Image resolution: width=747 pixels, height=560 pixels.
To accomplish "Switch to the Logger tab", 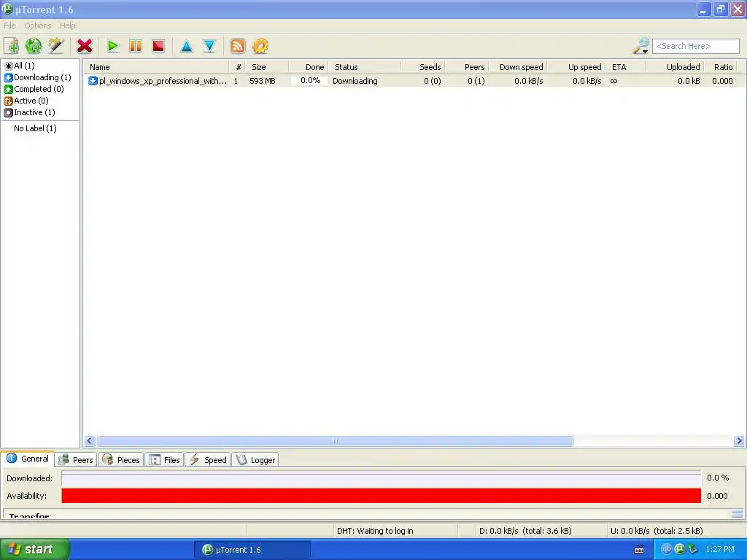I will (255, 460).
